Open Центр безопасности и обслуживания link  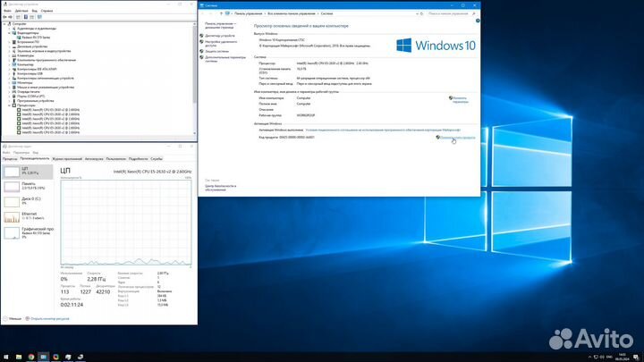tap(221, 188)
